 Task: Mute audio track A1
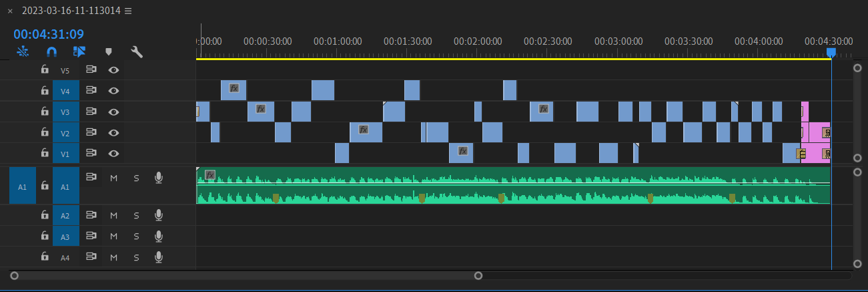point(113,178)
